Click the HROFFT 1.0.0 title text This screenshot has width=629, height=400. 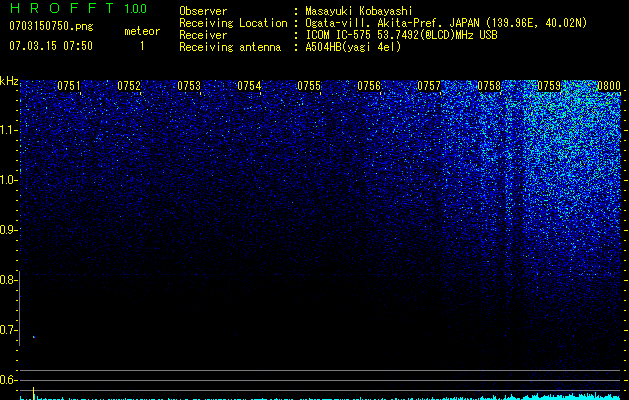(x=78, y=8)
